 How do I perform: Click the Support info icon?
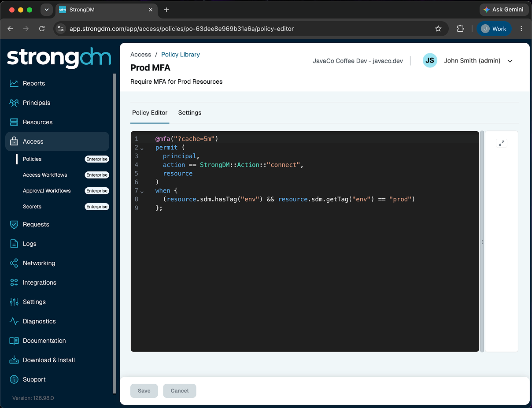tap(14, 379)
